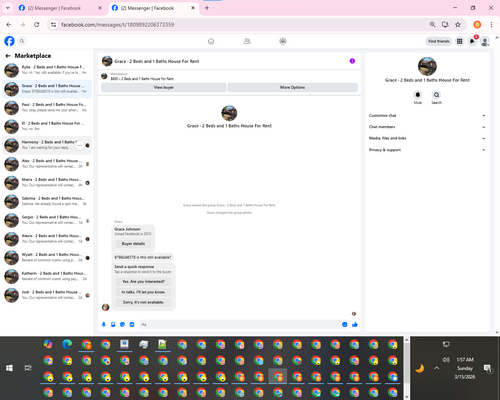Click the browser address bar URL
500x400 pixels.
[117, 25]
